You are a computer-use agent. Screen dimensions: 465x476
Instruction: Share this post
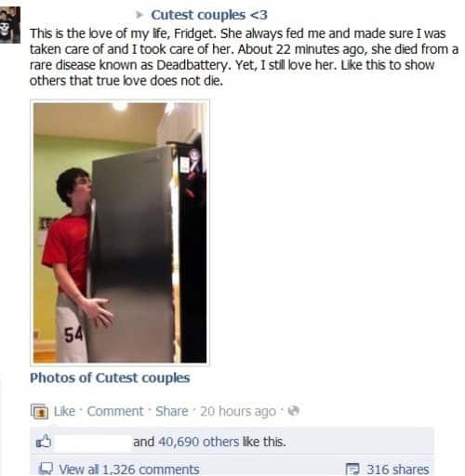[x=172, y=411]
